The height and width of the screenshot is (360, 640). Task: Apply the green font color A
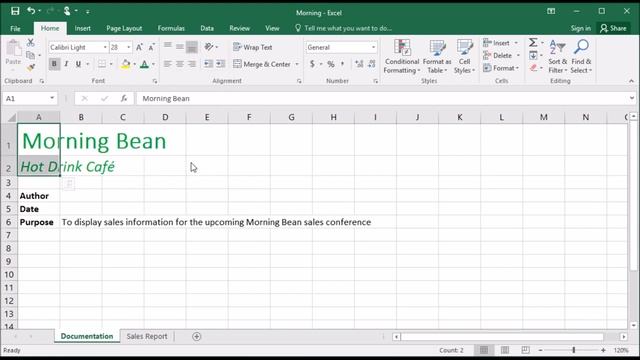[144, 64]
